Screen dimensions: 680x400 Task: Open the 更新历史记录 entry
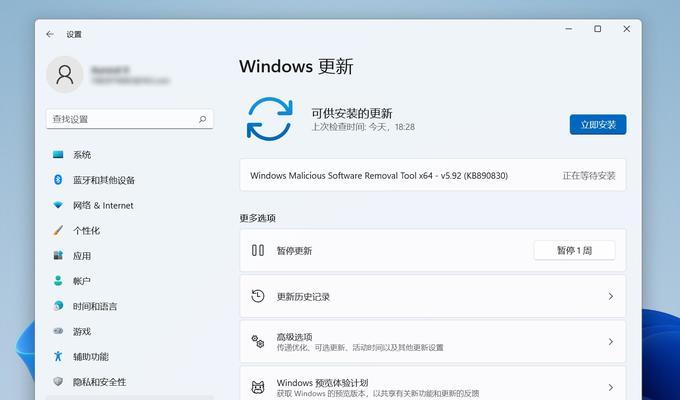coord(432,296)
